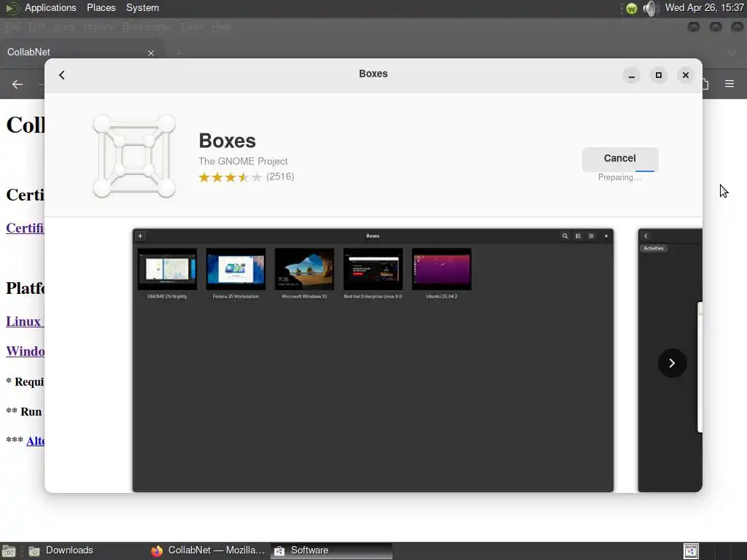This screenshot has width=747, height=560.
Task: Close the Software window
Action: (x=686, y=75)
